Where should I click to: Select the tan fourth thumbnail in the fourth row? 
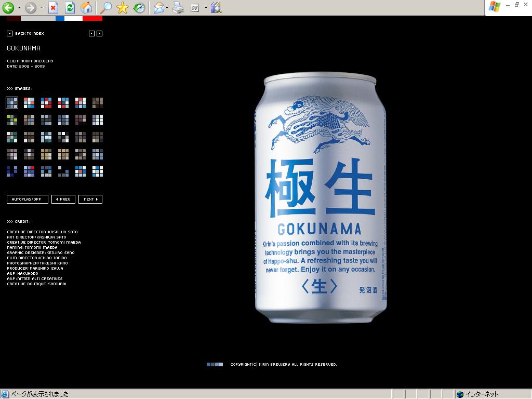(63, 154)
